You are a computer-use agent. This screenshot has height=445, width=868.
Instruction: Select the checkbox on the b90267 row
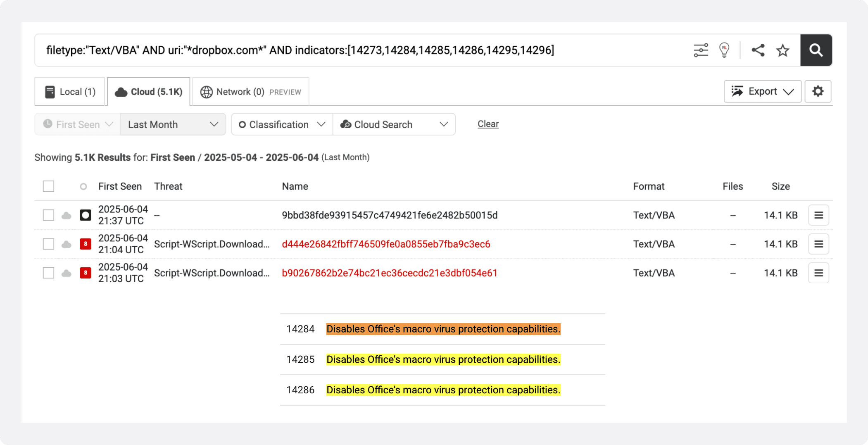(x=48, y=273)
